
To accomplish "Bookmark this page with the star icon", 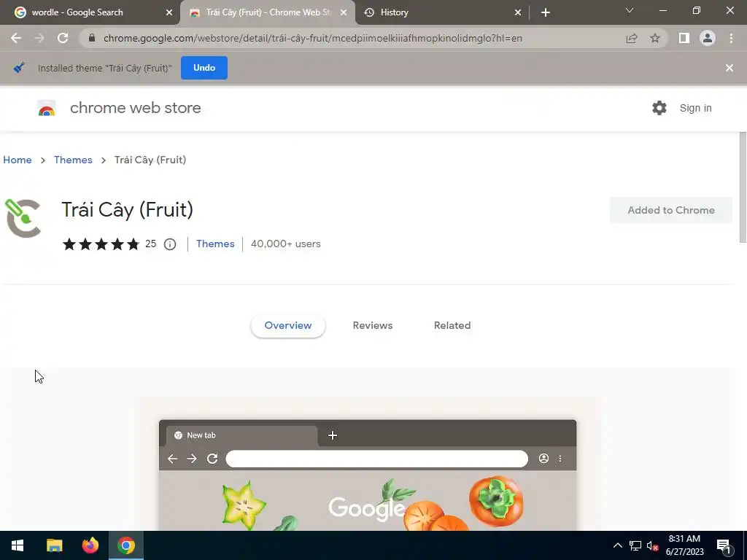I will [x=655, y=38].
